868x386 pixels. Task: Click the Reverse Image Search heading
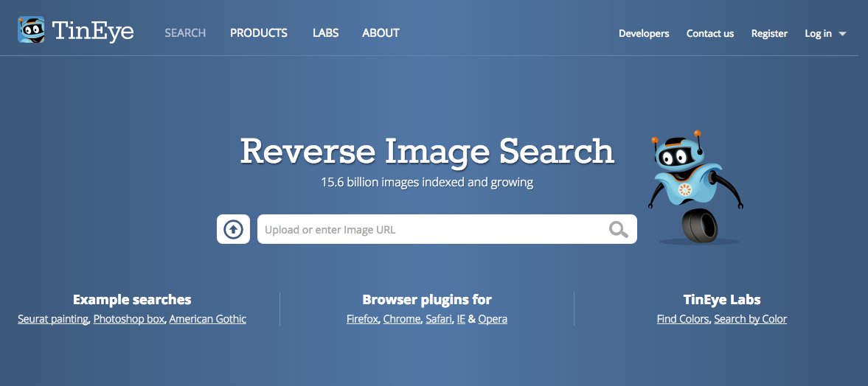tap(427, 151)
